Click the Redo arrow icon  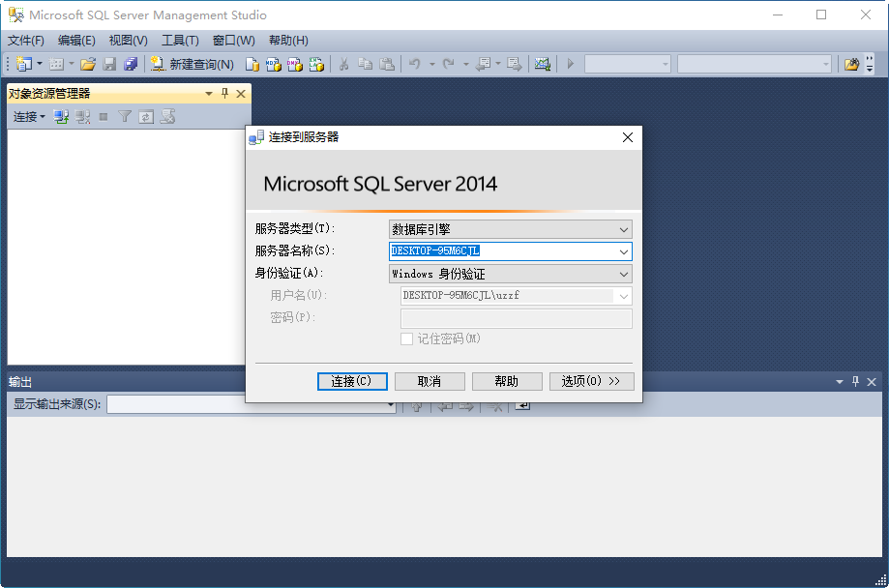(449, 64)
